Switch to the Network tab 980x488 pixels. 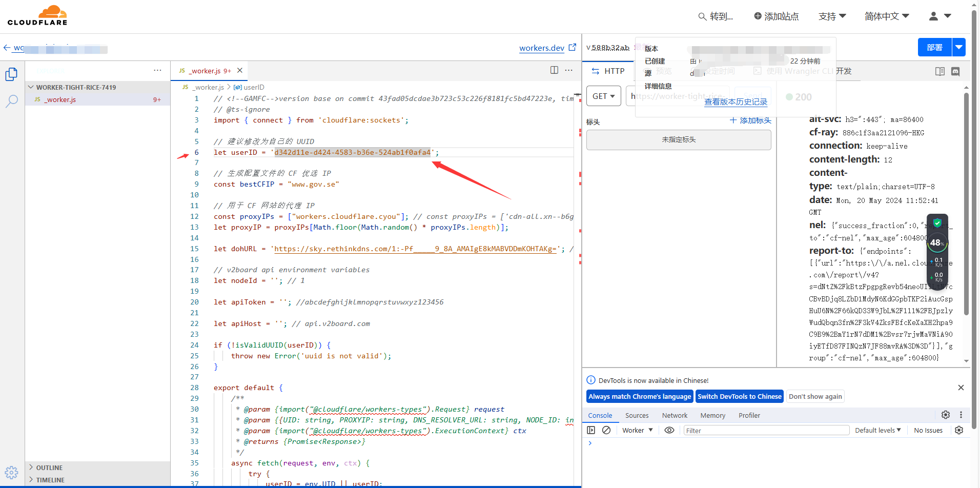coord(675,415)
